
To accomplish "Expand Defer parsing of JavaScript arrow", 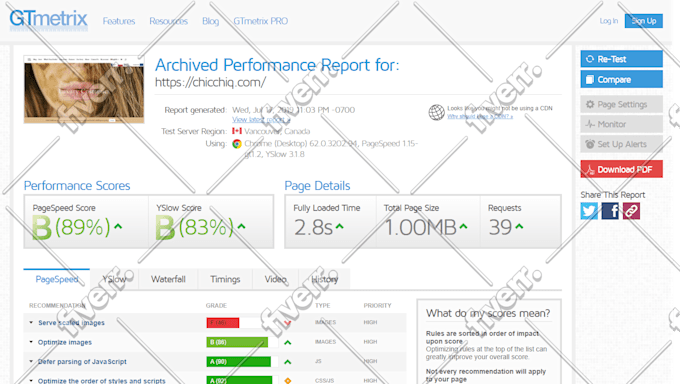I will point(31,361).
